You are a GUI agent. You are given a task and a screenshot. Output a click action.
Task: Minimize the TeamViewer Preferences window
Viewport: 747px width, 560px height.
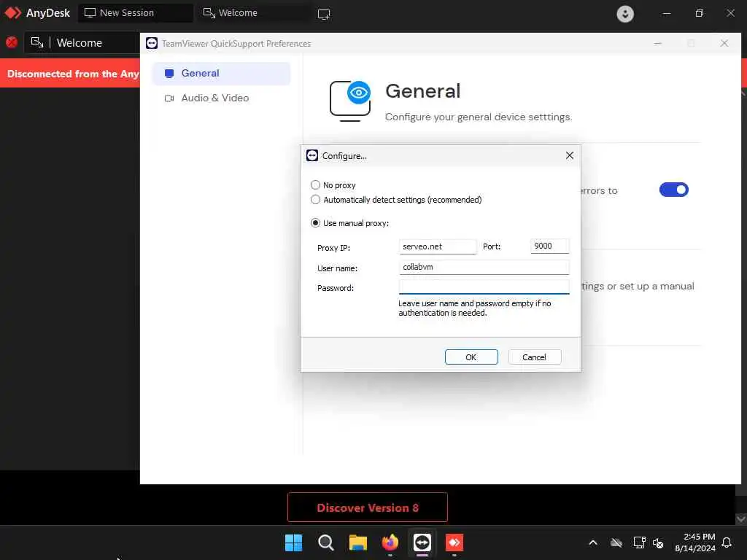(x=658, y=43)
